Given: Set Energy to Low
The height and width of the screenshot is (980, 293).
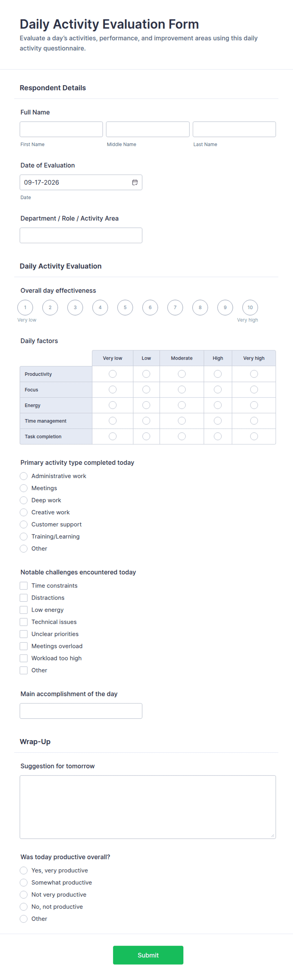Looking at the screenshot, I should click(x=146, y=405).
